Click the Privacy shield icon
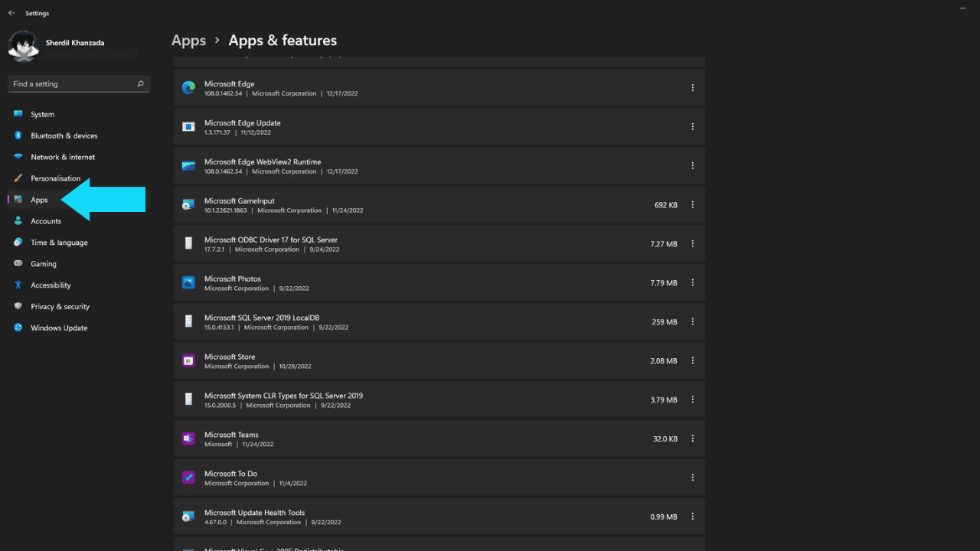Image resolution: width=980 pixels, height=551 pixels. click(x=18, y=307)
